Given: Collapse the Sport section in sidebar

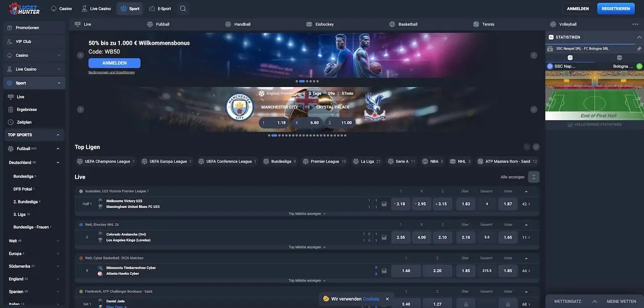Looking at the screenshot, I should tap(59, 83).
